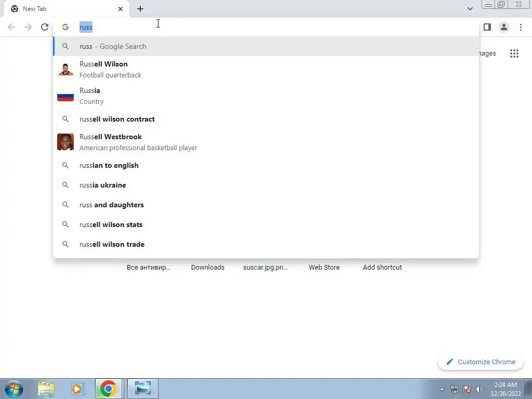
Task: Open the Все антивир... shortcut
Action: 149,268
